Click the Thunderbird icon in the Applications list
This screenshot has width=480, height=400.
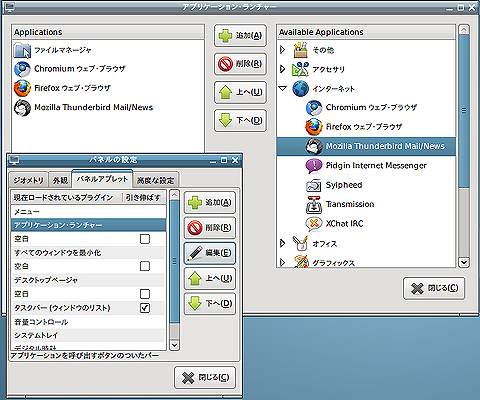click(x=22, y=108)
